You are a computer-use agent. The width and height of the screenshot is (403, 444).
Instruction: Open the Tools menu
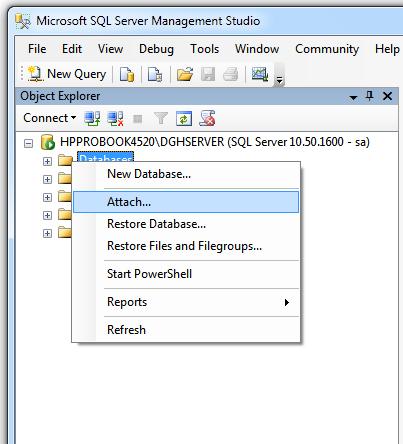click(x=204, y=49)
